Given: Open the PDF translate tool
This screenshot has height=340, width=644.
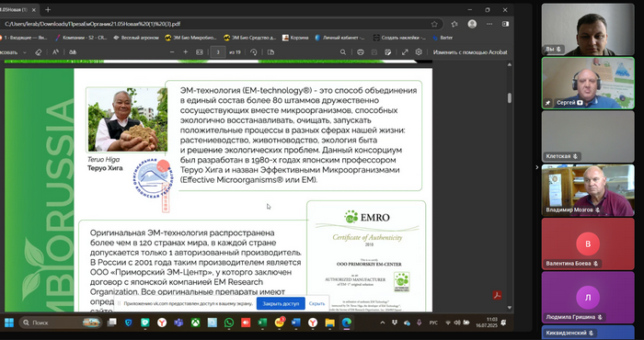Looking at the screenshot, I should pyautogui.click(x=73, y=52).
